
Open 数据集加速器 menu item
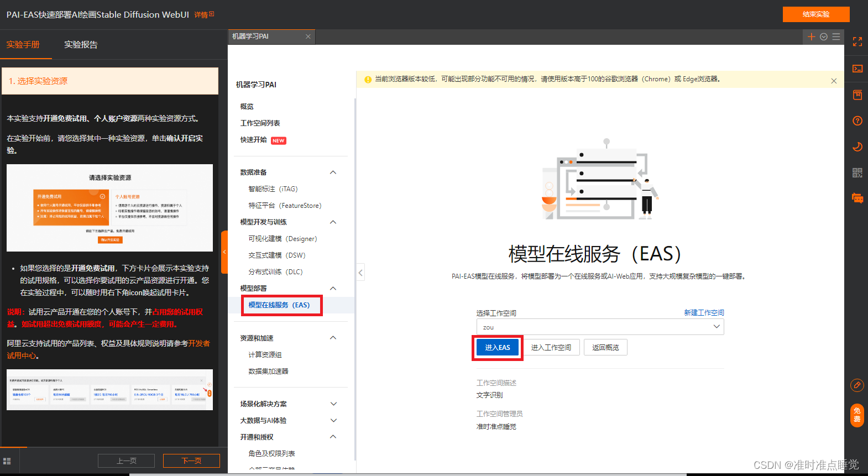[x=268, y=372]
